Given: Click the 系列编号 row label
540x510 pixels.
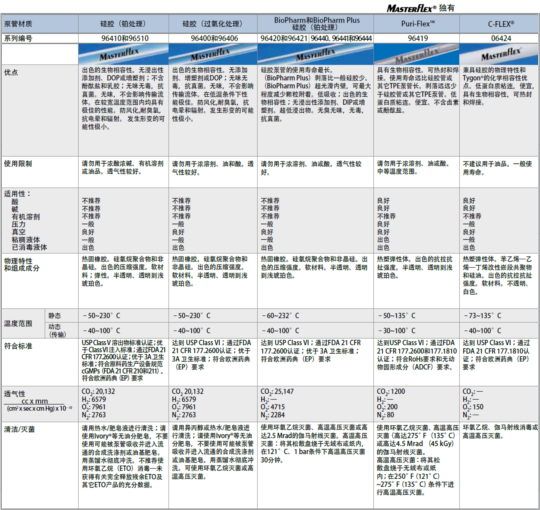Looking at the screenshot, I should point(18,38).
